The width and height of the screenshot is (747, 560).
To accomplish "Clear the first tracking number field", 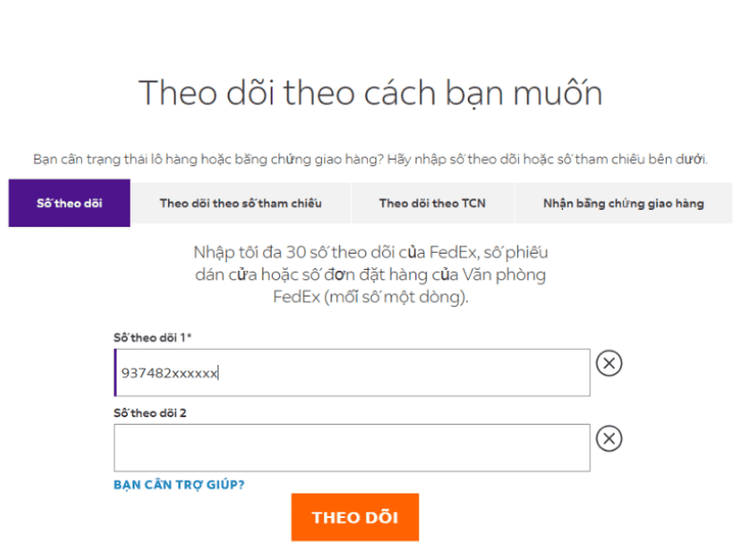I will (609, 363).
